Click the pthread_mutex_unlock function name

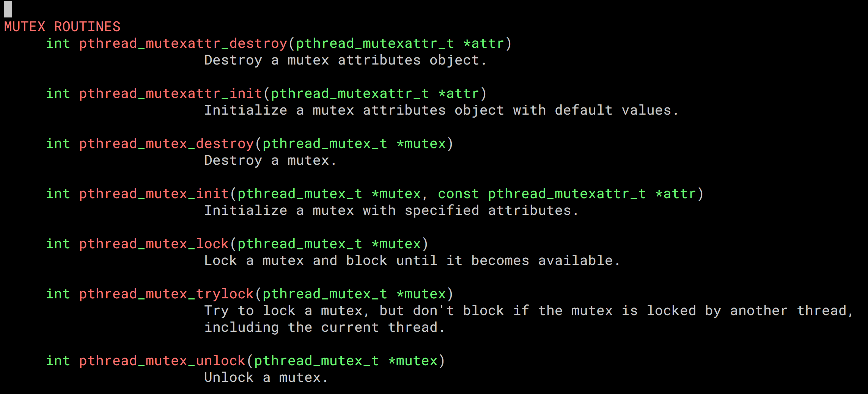pos(162,361)
